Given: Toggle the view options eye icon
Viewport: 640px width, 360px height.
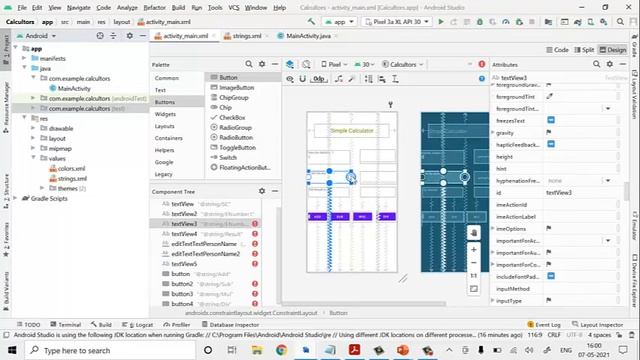Looking at the screenshot, I should point(290,79).
